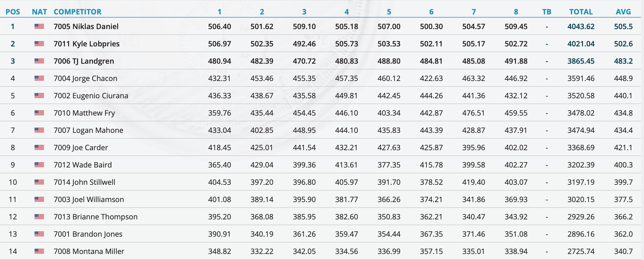Click the US flag beside Niklas Daniel

39,26
